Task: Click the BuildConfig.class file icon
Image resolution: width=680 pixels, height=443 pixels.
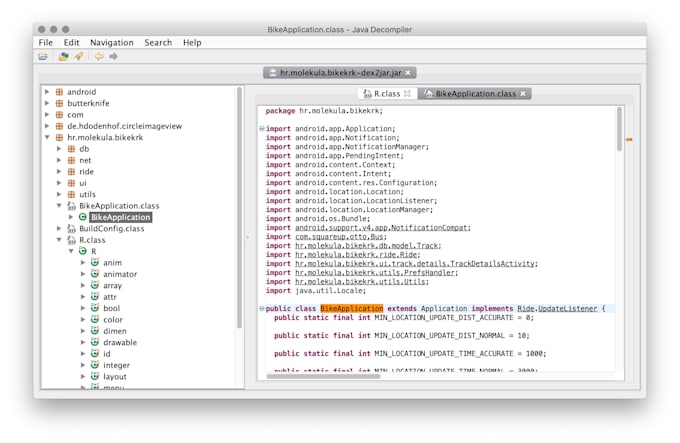Action: coord(72,228)
